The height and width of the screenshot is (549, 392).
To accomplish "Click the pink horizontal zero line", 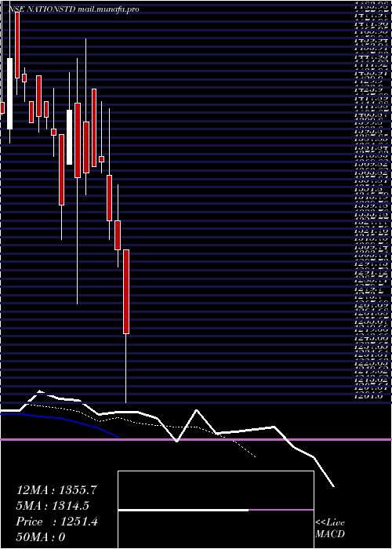I will click(196, 439).
